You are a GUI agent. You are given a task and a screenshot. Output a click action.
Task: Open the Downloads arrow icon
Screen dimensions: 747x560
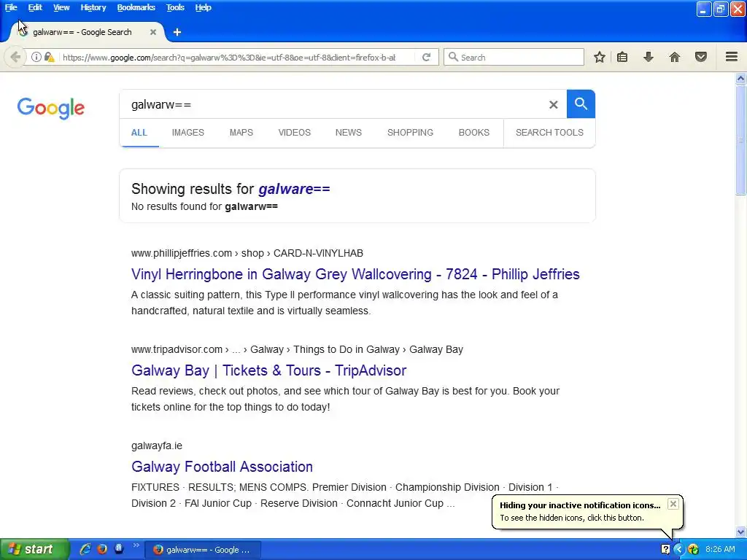coord(648,57)
